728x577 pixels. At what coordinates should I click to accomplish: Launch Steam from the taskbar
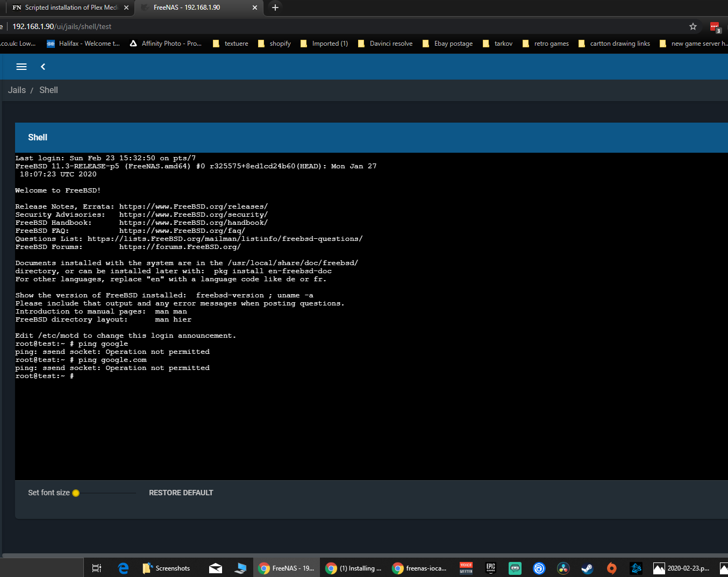tap(587, 568)
